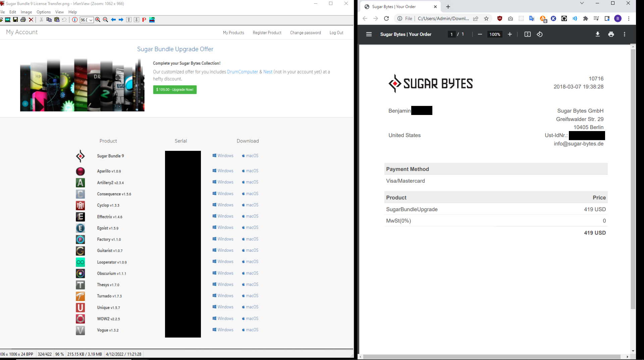This screenshot has width=644, height=360.
Task: Open the Options menu in IrfanView
Action: tap(44, 12)
